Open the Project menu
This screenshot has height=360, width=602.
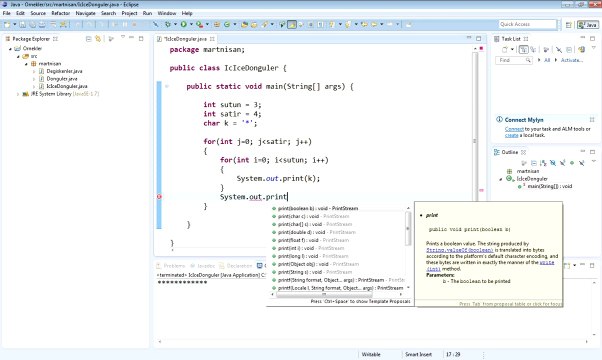129,13
